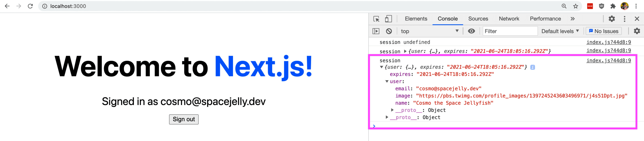Switch to the Performance tab
This screenshot has height=141, width=644.
tap(545, 19)
